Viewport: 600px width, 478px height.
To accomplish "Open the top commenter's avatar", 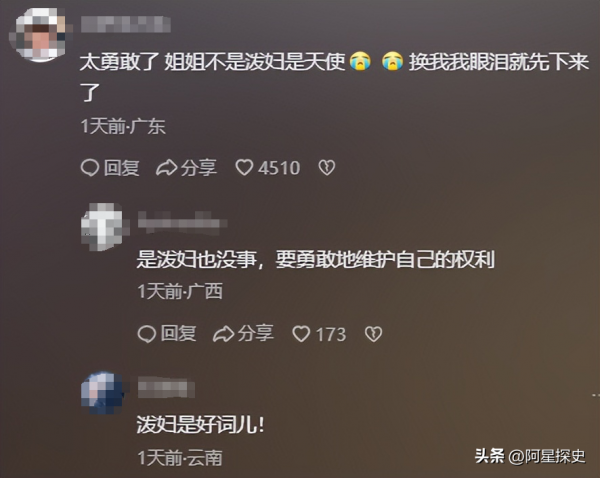I will [x=39, y=34].
